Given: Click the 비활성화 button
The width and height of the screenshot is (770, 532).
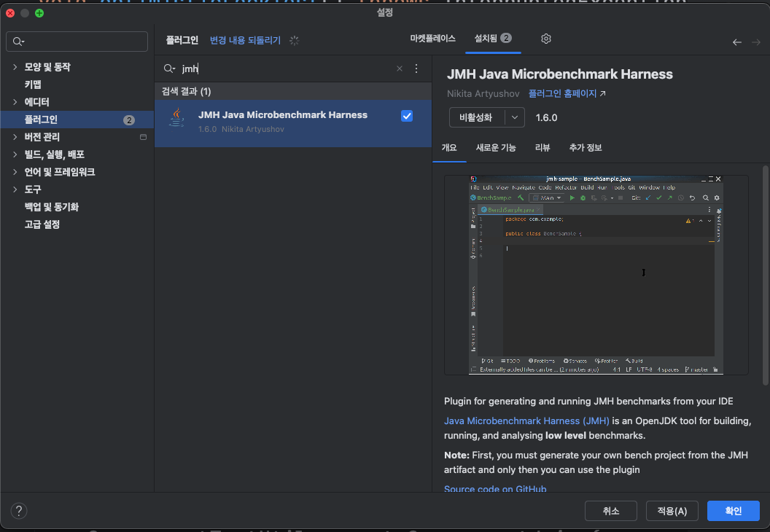Looking at the screenshot, I should (476, 118).
